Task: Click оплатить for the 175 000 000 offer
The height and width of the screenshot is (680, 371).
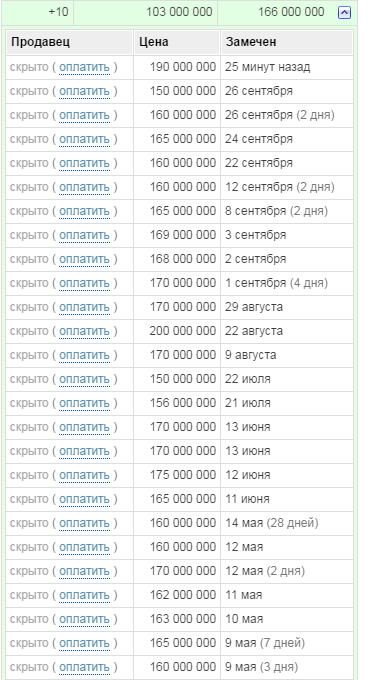Action: pos(85,475)
